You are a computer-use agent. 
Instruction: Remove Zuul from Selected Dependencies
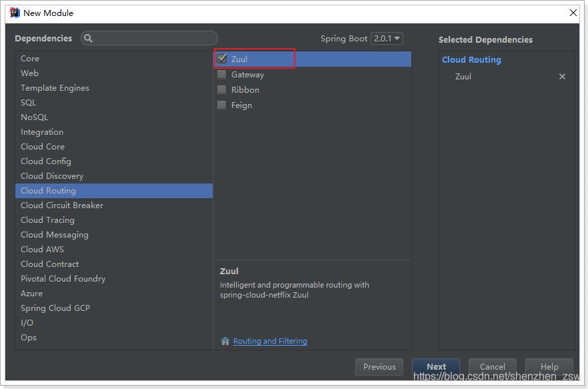click(x=562, y=77)
